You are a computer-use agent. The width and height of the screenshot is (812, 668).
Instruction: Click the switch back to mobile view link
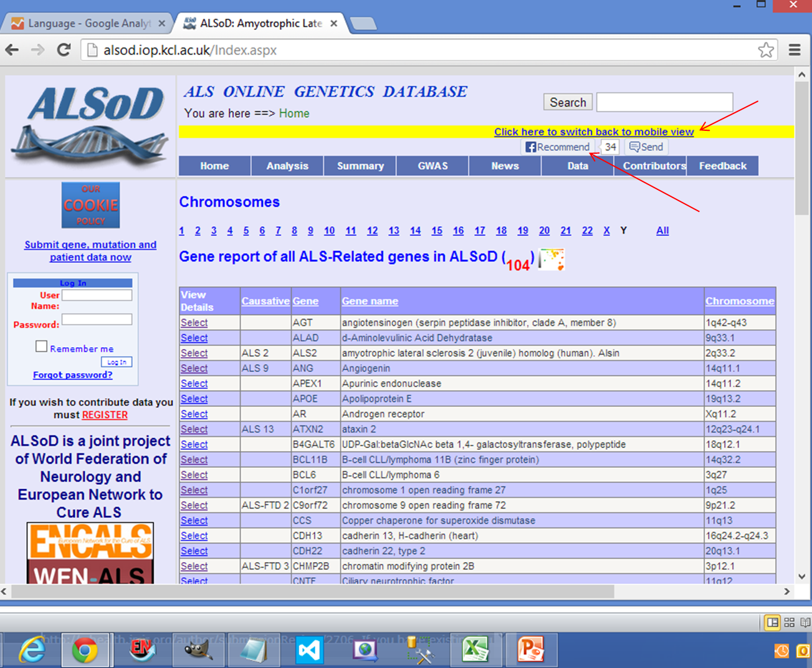pos(593,132)
